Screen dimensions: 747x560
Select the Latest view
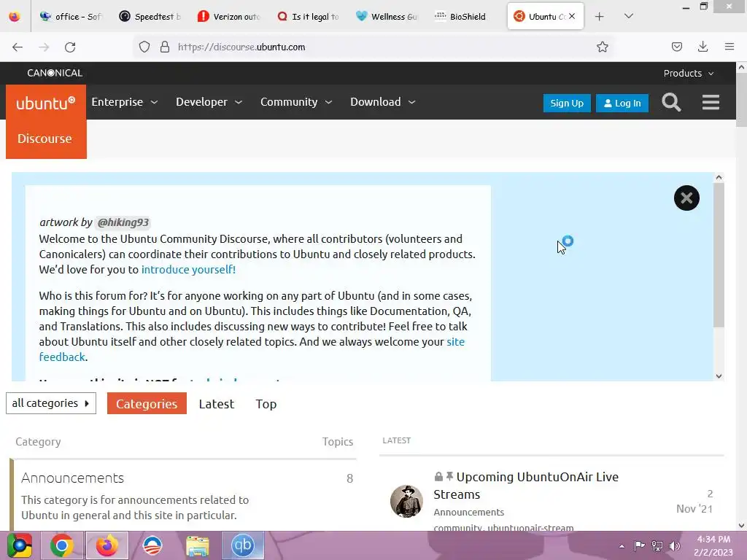click(216, 404)
